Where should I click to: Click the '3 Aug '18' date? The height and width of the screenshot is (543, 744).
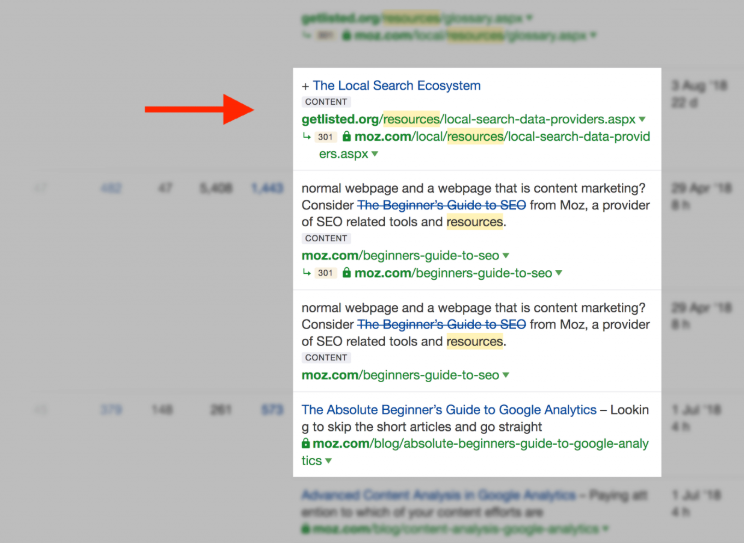click(699, 85)
